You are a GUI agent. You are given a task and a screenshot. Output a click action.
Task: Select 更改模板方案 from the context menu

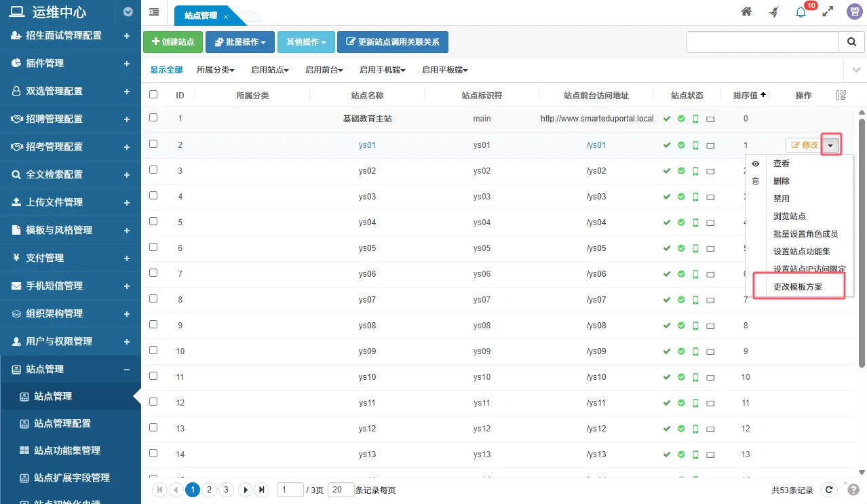[x=798, y=286]
